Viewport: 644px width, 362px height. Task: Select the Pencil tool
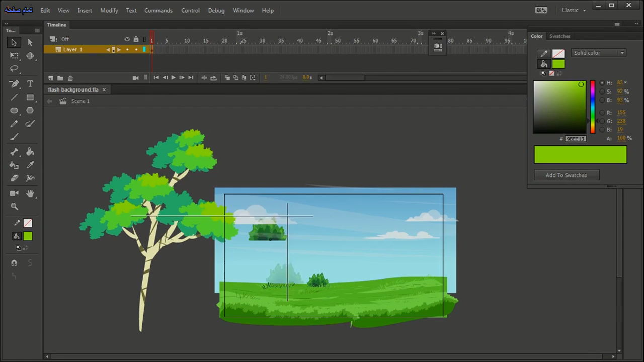14,124
